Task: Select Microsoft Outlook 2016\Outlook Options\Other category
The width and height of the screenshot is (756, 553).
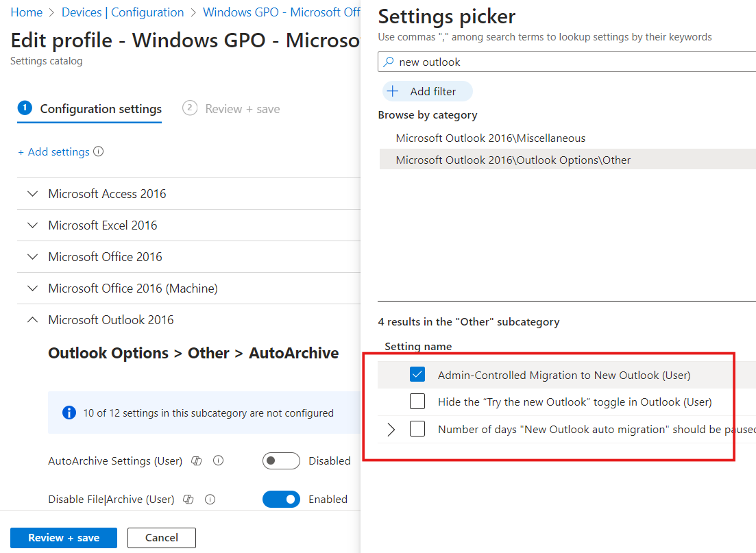Action: (568, 160)
